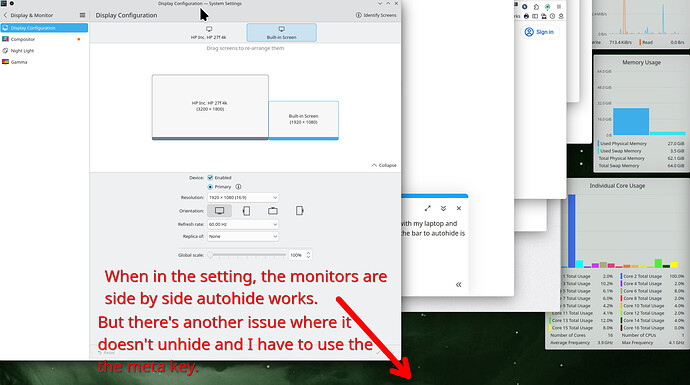
Task: Click the pin icon in System Settings title bar
Action: [12, 3]
